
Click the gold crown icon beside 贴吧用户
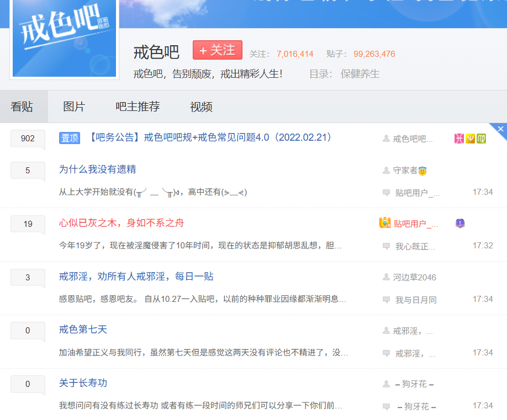[x=385, y=223]
